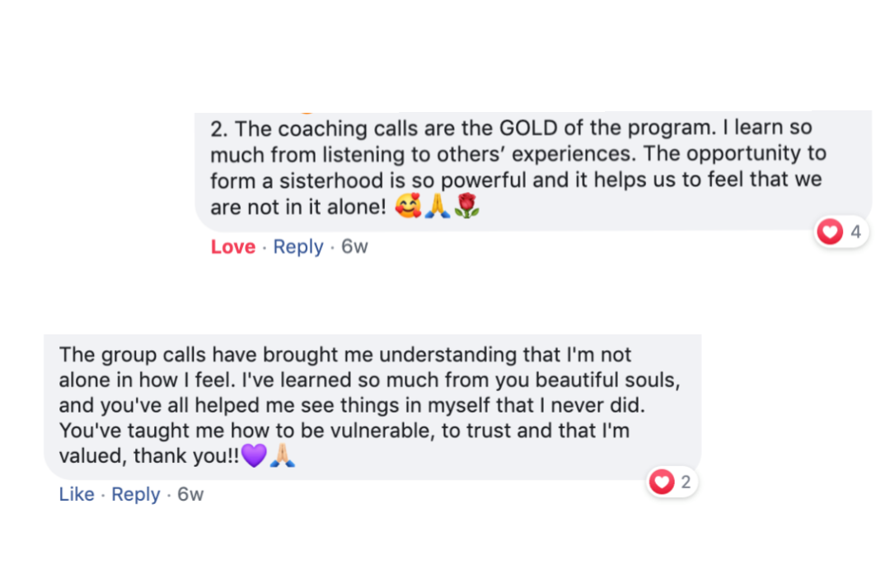The height and width of the screenshot is (588, 890).
Task: Click the praying hands emoji after purple heart
Action: point(283,455)
